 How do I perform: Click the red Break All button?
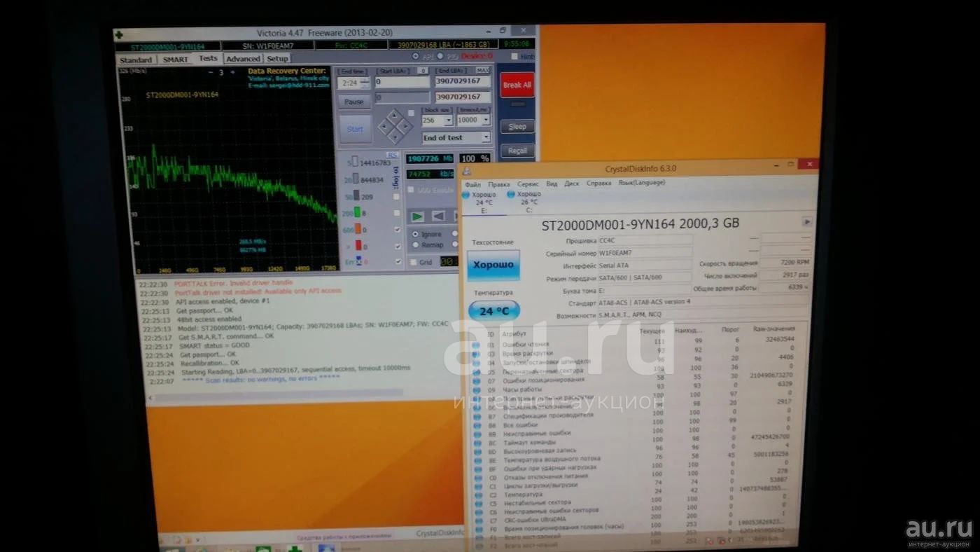517,85
